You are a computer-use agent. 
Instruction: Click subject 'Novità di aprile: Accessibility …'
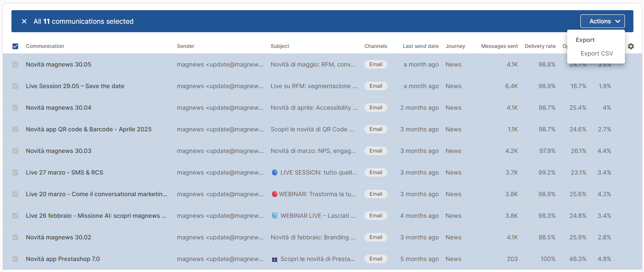(x=314, y=108)
